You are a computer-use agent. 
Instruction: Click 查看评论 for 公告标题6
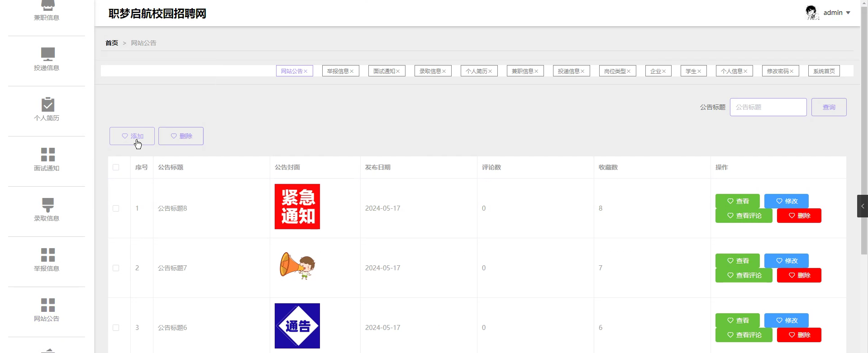coord(744,335)
